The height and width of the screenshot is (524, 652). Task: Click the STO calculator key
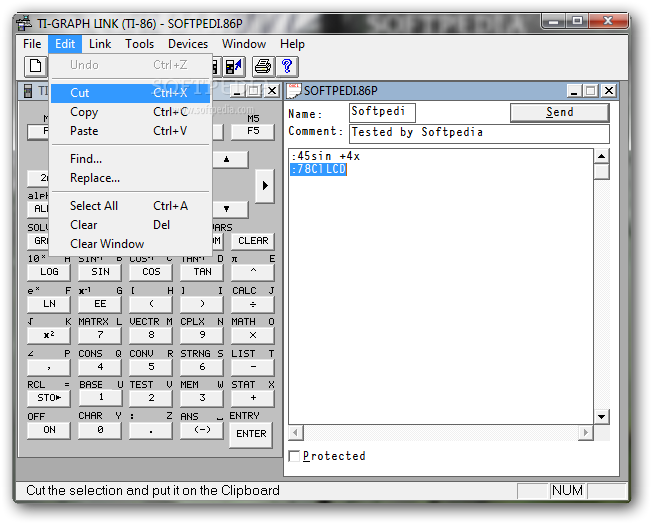coord(49,398)
